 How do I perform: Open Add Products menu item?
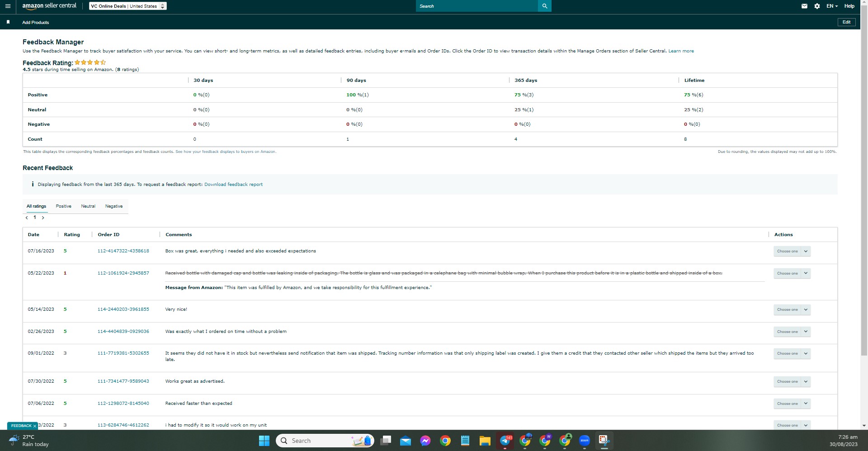coord(36,22)
